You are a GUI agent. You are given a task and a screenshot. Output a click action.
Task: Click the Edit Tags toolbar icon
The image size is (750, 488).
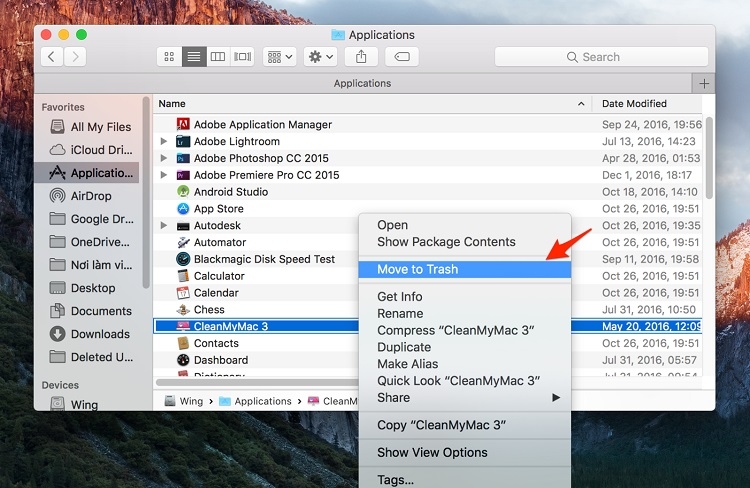click(402, 57)
